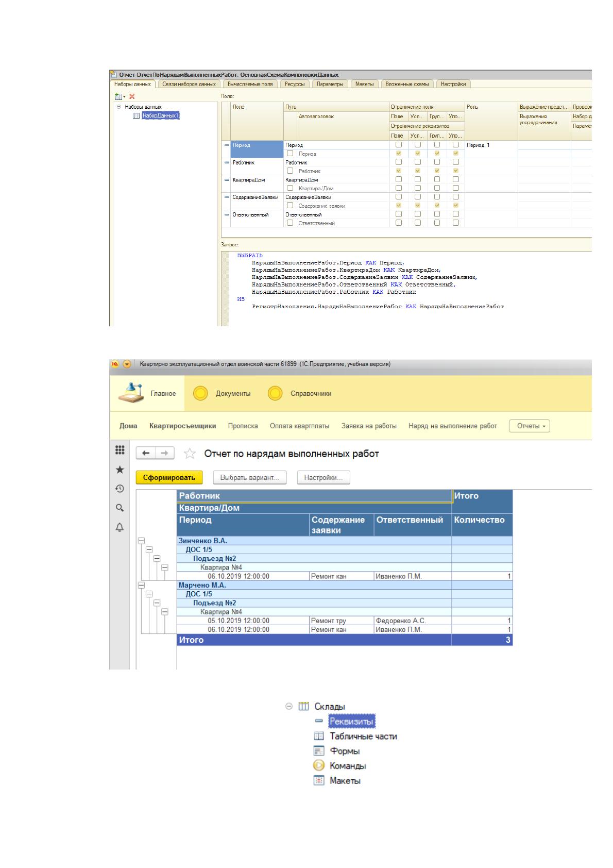613x868 pixels.
Task: Click the Сформировать button
Action: 169,477
